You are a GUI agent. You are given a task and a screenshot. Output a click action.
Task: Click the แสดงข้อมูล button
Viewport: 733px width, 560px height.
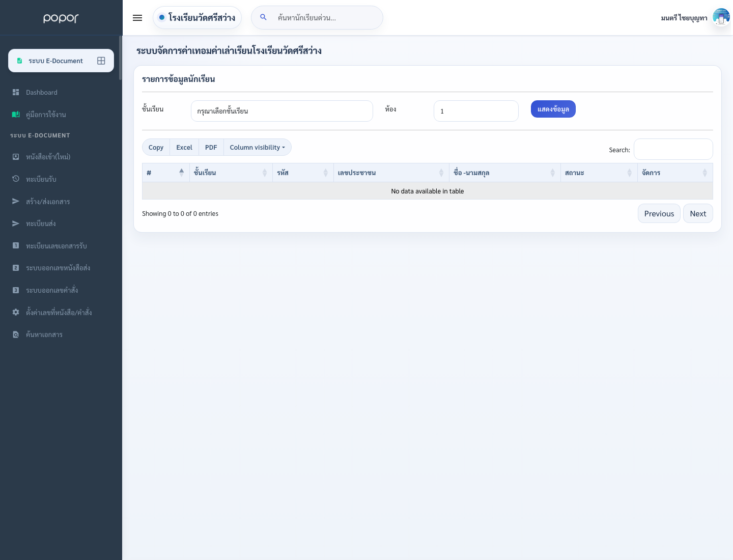[x=553, y=109]
